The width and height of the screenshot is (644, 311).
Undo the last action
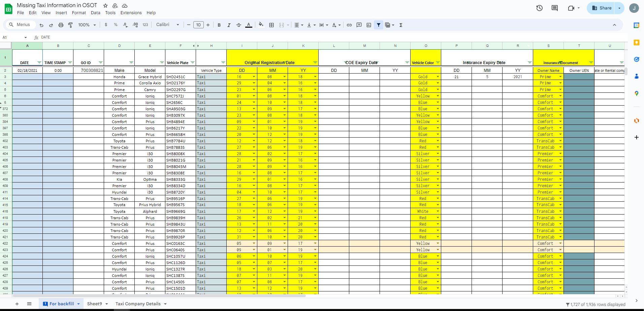coord(41,25)
